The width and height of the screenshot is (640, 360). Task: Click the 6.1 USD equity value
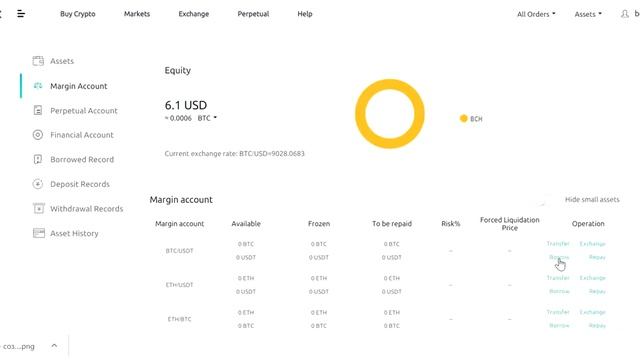[x=186, y=105]
